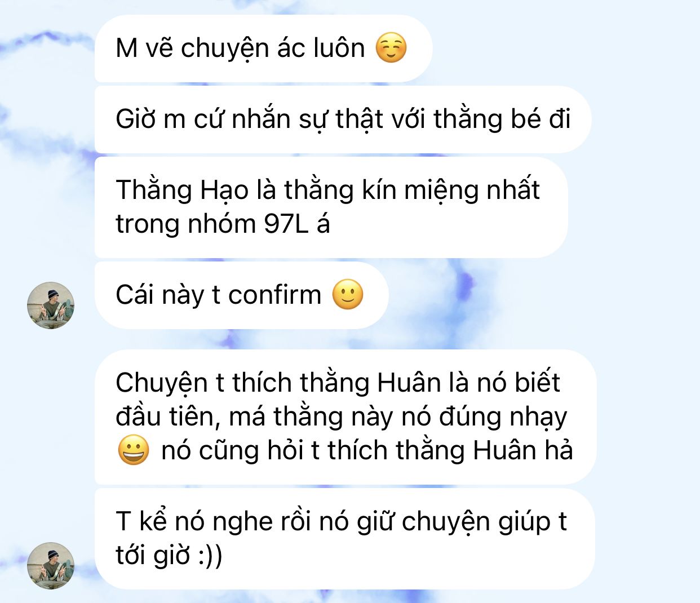Viewport: 700px width, 603px height.
Task: Tap the words 'thằng bé đi' in the second message
Action: point(502,119)
